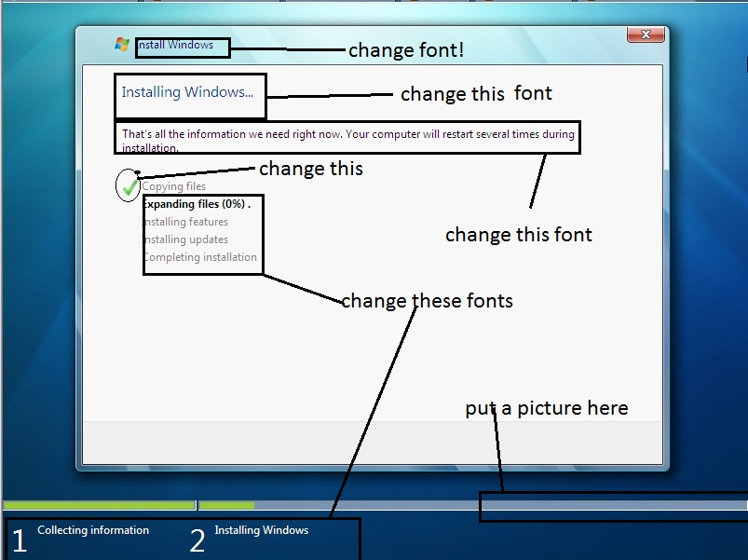
Task: Click the 'That's all the information we need' message
Action: pyautogui.click(x=347, y=141)
